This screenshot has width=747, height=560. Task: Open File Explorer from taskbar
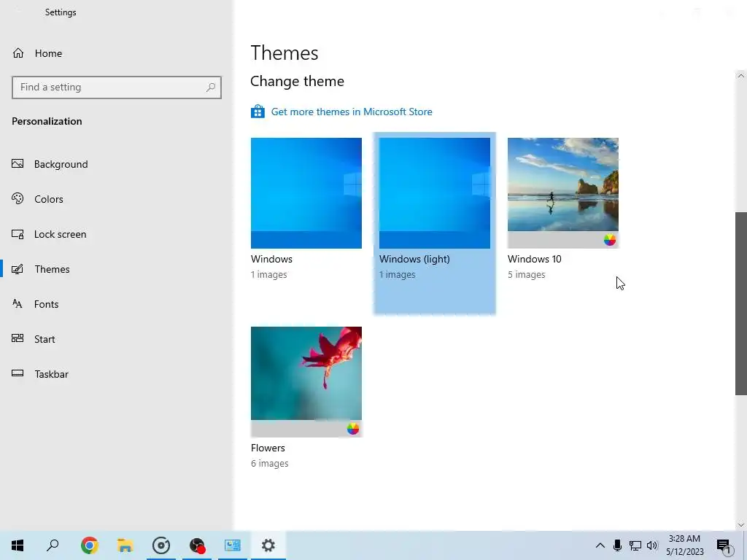pyautogui.click(x=125, y=545)
